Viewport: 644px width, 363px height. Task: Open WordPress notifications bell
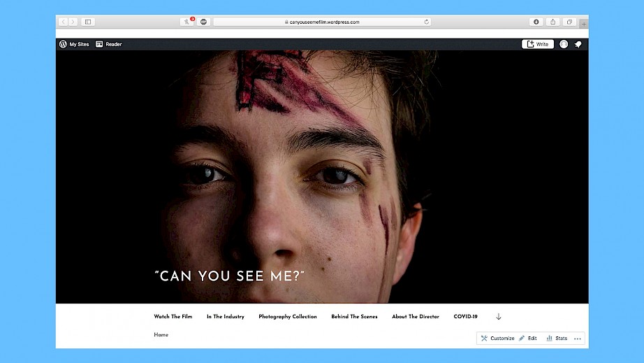[x=578, y=44]
